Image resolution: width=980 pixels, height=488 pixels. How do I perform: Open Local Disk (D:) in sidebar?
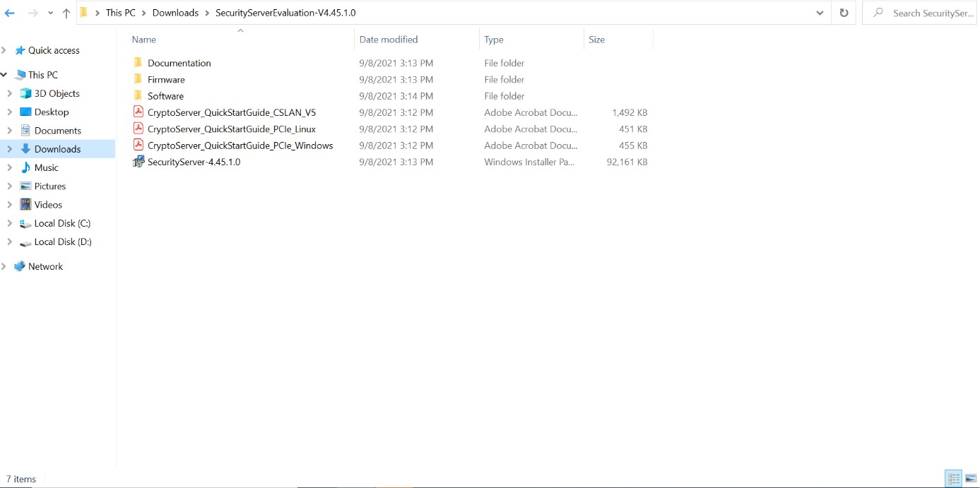[63, 242]
